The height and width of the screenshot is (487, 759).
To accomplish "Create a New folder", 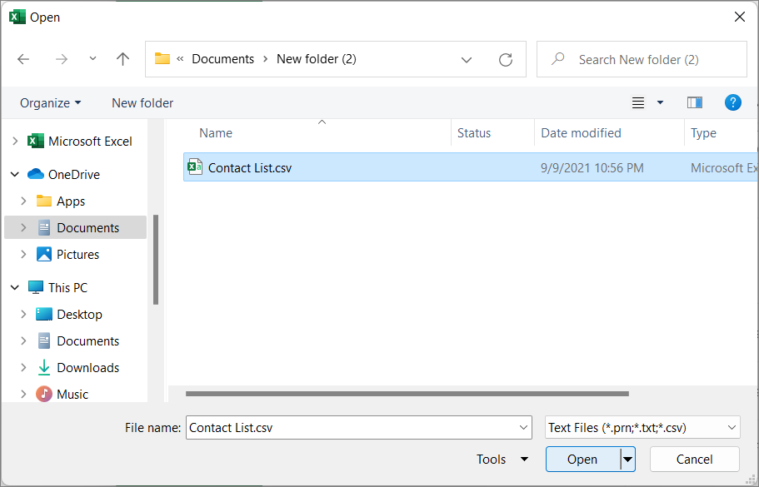I will tap(142, 103).
